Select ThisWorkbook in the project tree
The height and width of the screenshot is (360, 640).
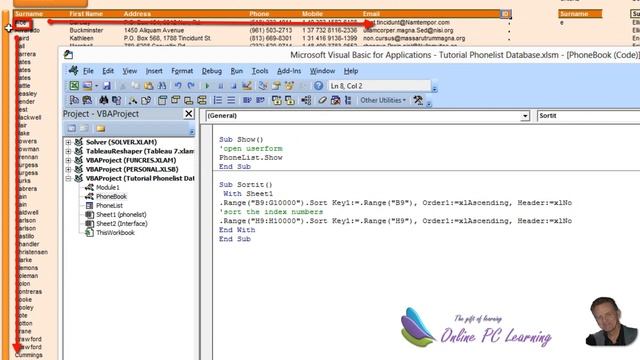pos(115,233)
